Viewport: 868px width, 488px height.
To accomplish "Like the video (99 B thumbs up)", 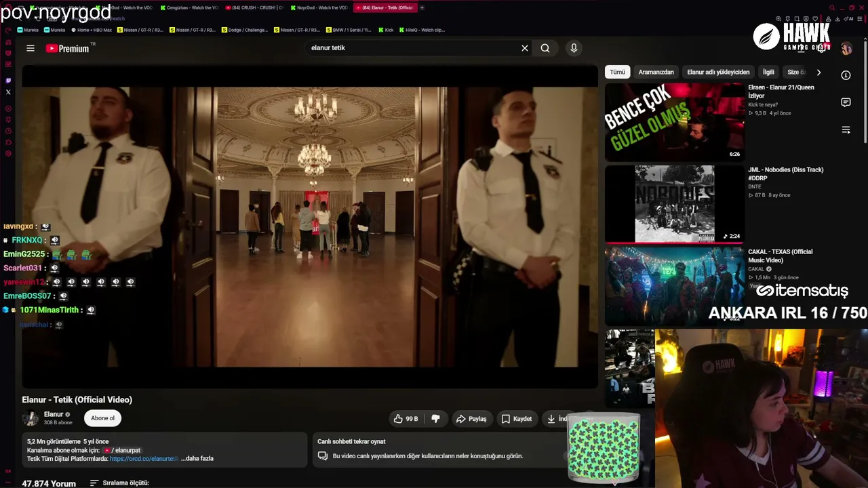I will point(406,419).
